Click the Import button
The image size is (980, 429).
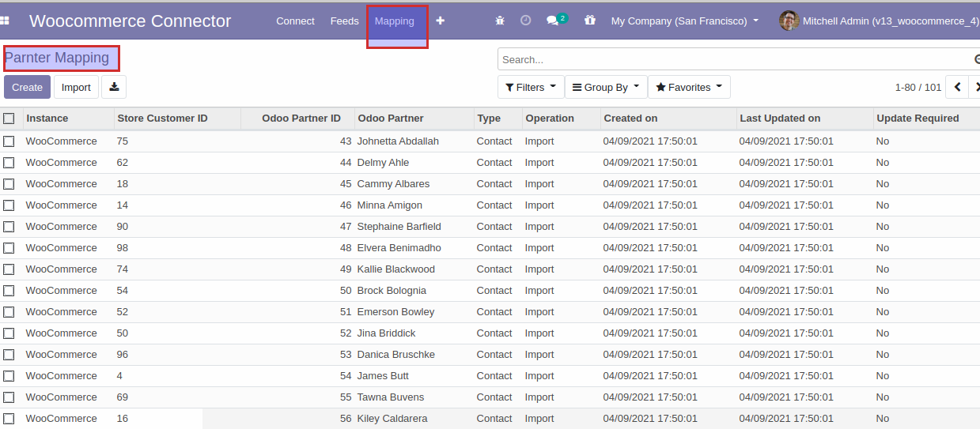[x=76, y=87]
